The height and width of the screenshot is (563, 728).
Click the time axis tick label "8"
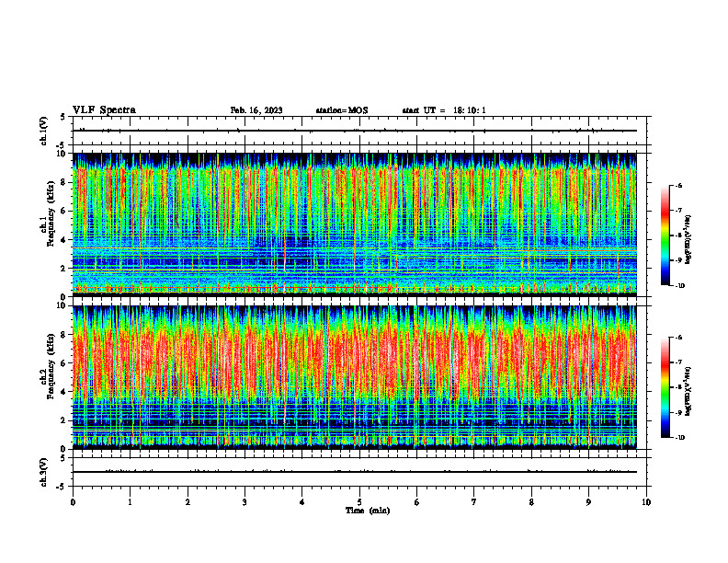tap(531, 502)
